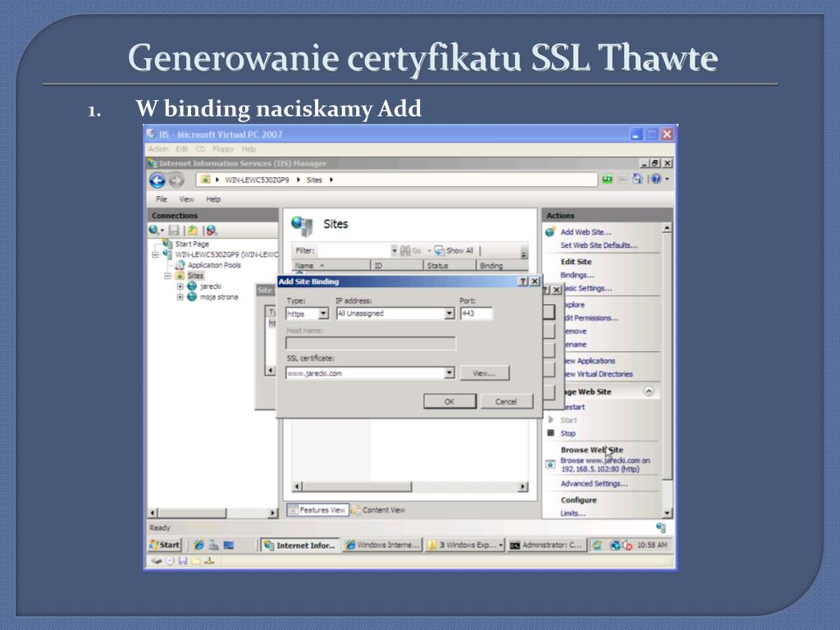Click the network tray icon near the clock

[615, 546]
